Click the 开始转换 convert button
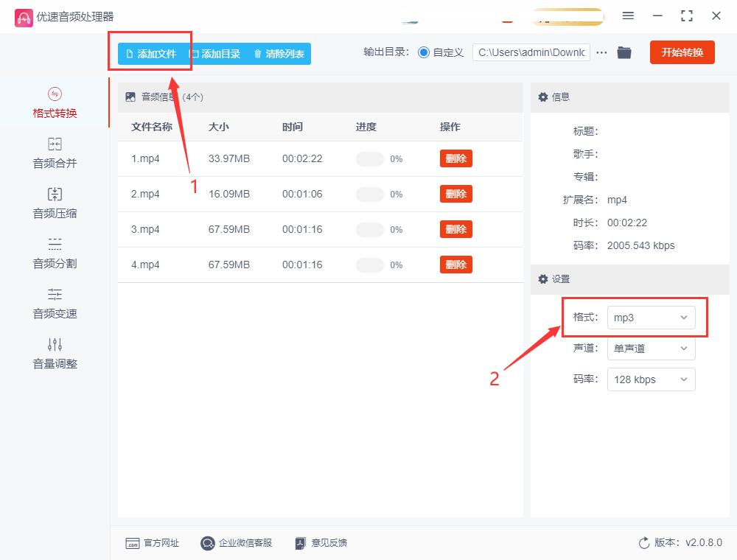 click(x=682, y=52)
